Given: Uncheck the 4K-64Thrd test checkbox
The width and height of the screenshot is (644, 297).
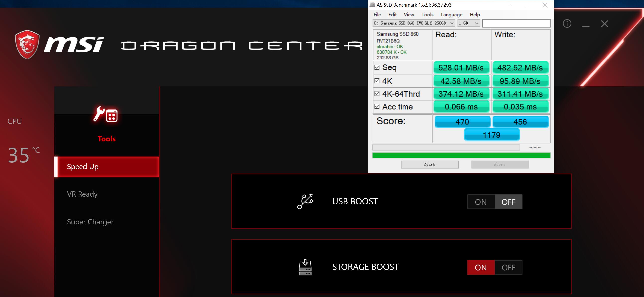Looking at the screenshot, I should (377, 94).
